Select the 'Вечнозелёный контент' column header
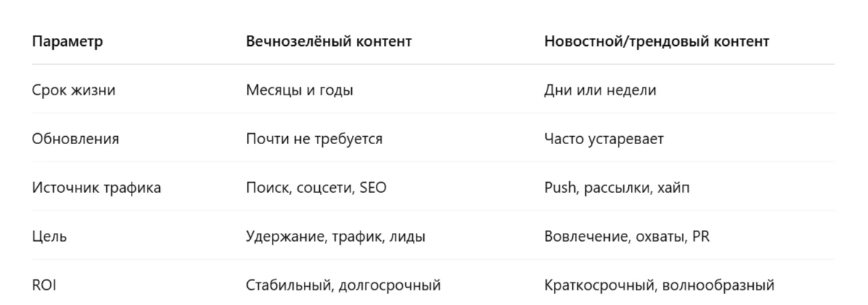 (x=329, y=41)
